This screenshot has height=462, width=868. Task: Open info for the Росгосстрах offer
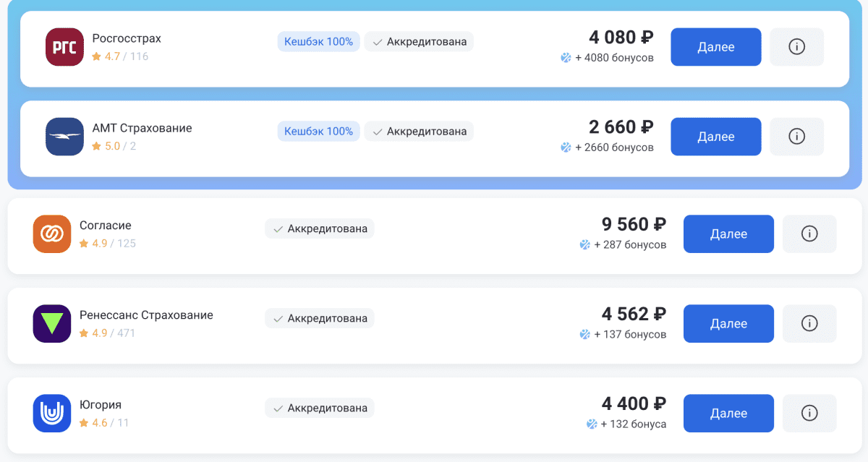(x=796, y=47)
